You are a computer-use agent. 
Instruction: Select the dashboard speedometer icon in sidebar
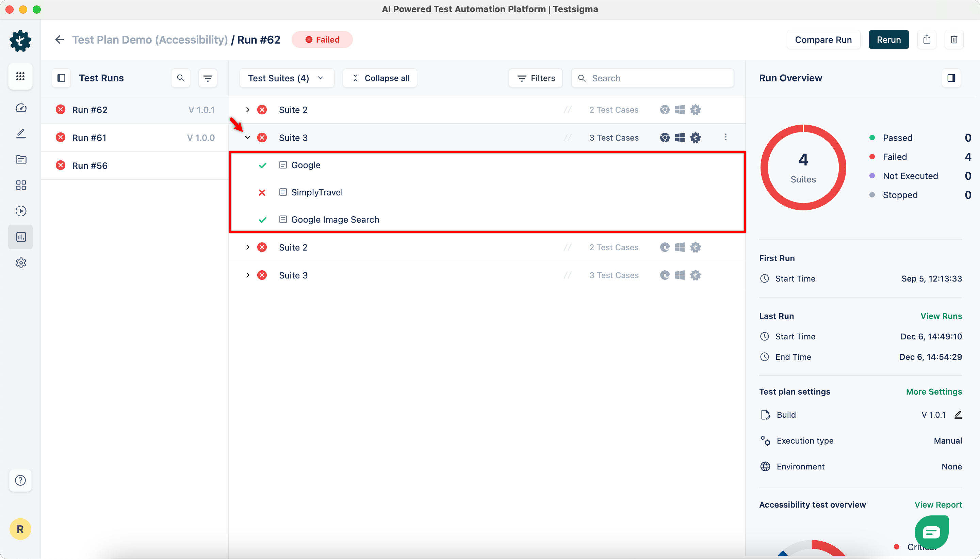click(20, 108)
